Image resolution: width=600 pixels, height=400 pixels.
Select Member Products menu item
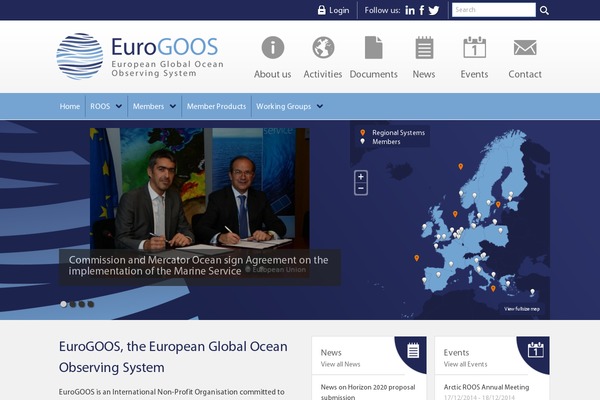tap(216, 106)
